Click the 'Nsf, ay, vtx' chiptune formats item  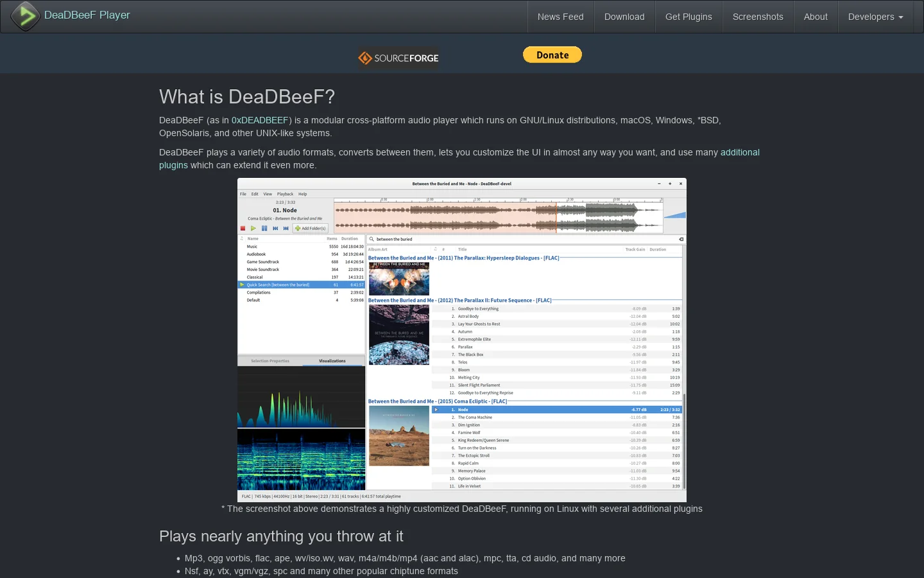tap(321, 571)
